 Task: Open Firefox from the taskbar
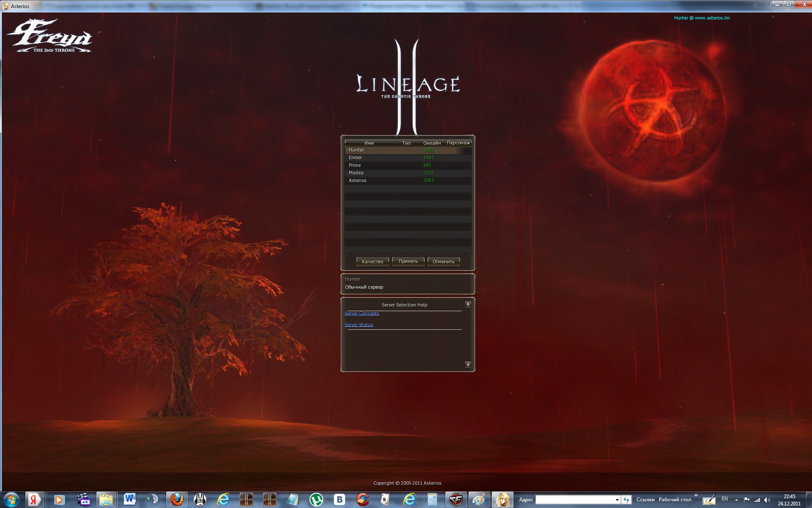click(x=177, y=500)
